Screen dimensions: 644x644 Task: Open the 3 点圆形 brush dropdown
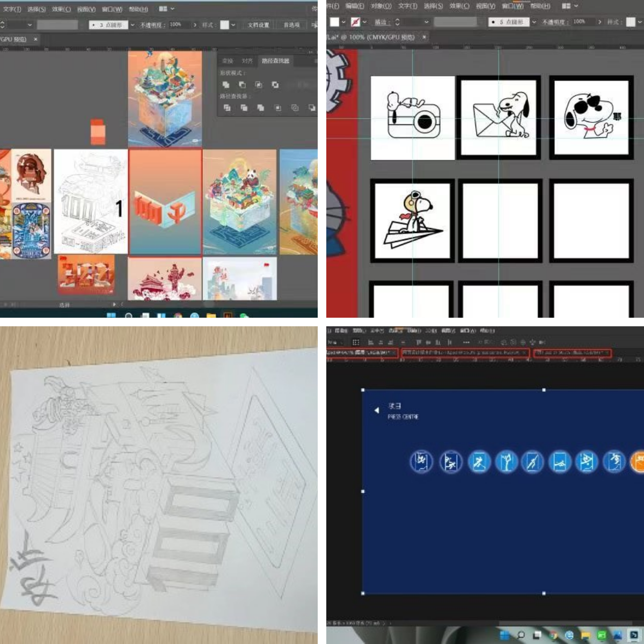(x=133, y=25)
